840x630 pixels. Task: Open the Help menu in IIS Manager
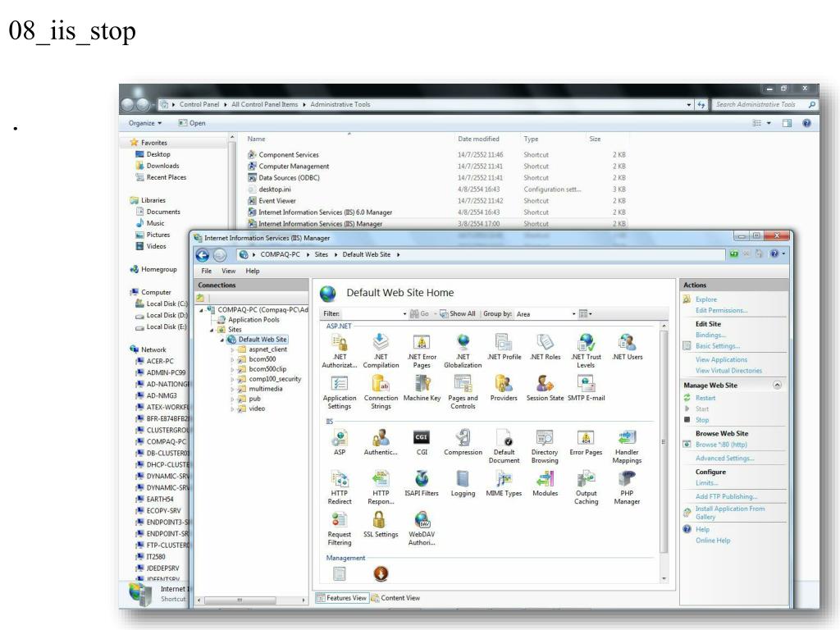253,271
